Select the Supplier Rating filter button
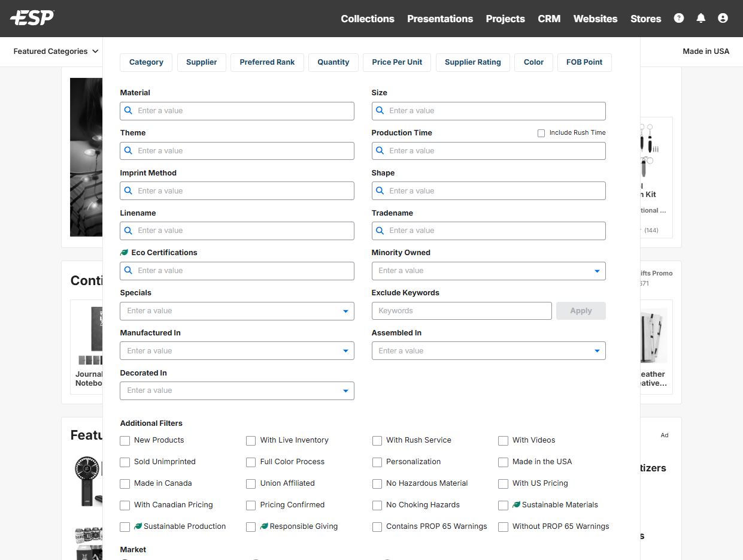This screenshot has width=743, height=560. tap(472, 62)
